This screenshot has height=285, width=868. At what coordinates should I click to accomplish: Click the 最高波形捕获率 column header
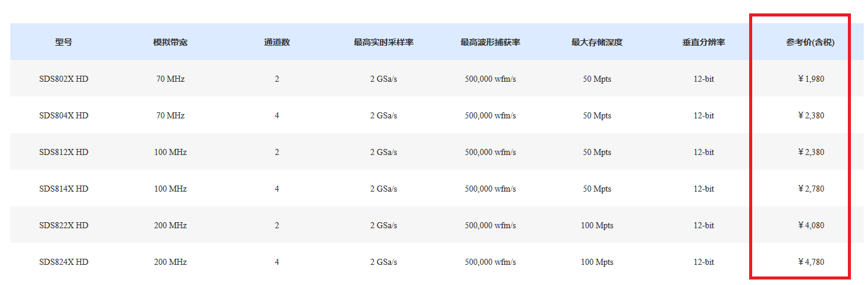tap(490, 42)
